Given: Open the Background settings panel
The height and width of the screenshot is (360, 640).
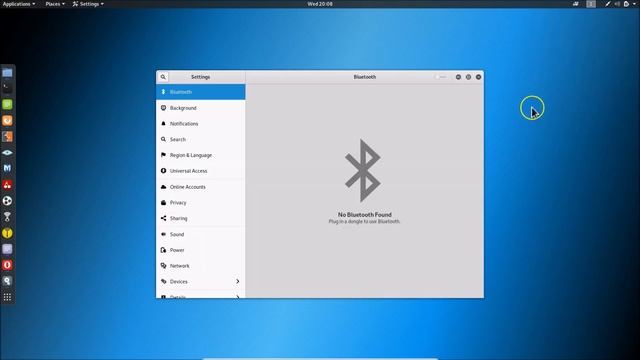Looking at the screenshot, I should point(200,108).
